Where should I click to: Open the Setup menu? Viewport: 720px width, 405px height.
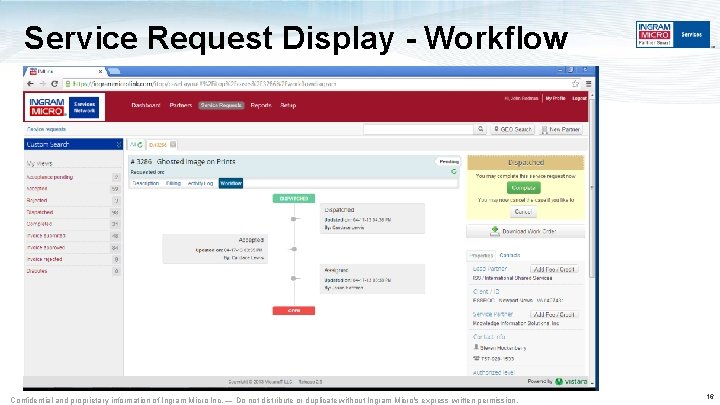[288, 105]
